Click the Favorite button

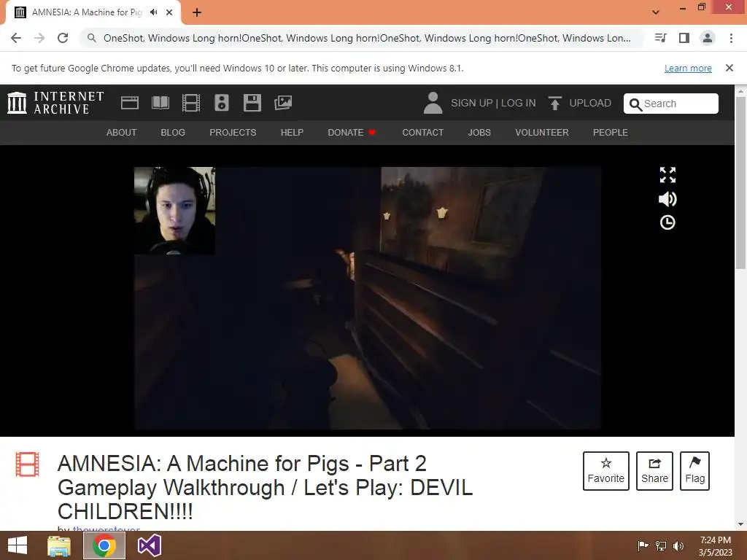pyautogui.click(x=606, y=471)
